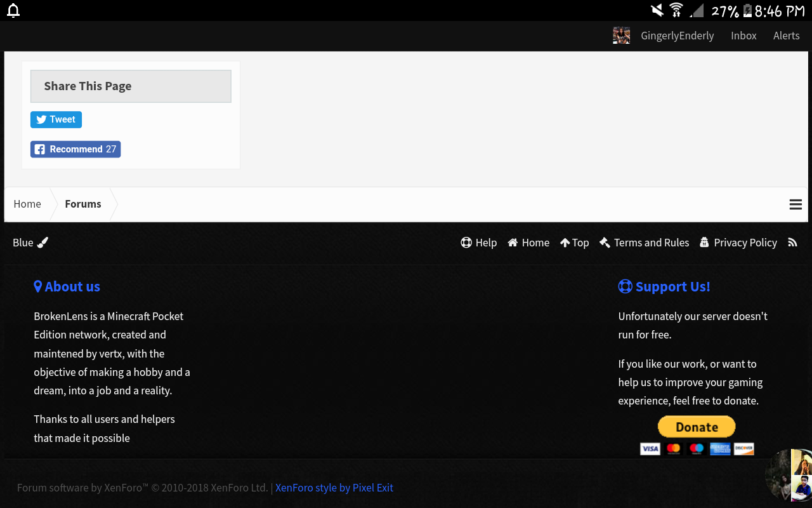The height and width of the screenshot is (508, 812).
Task: Open the hamburger menu in breadcrumb bar
Action: pyautogui.click(x=796, y=204)
